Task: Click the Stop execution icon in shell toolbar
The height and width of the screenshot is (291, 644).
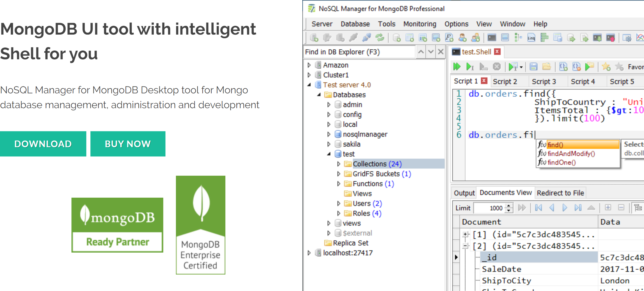Action: coord(497,67)
